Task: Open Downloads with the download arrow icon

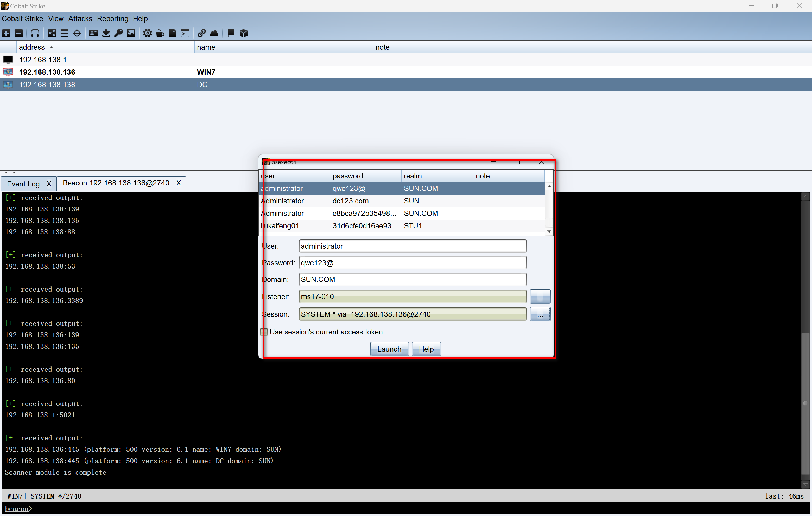Action: 106,33
